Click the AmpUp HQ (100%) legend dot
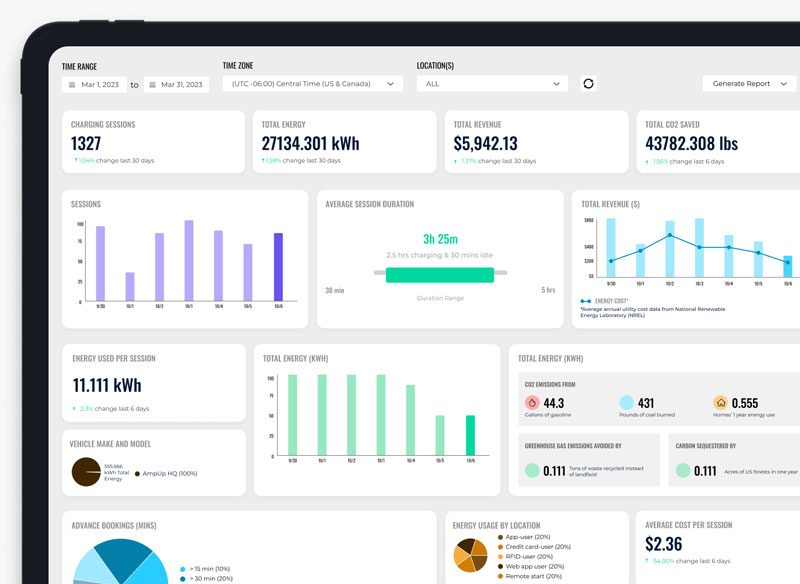 137,474
